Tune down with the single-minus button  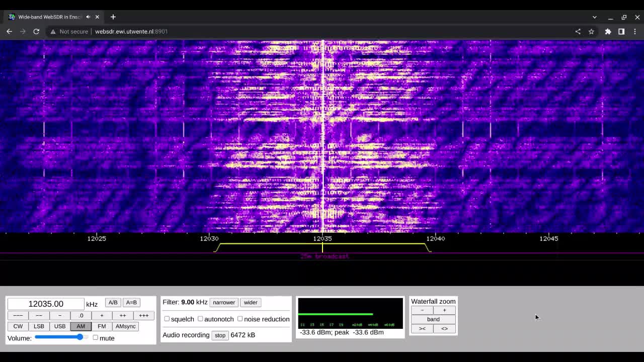click(59, 315)
